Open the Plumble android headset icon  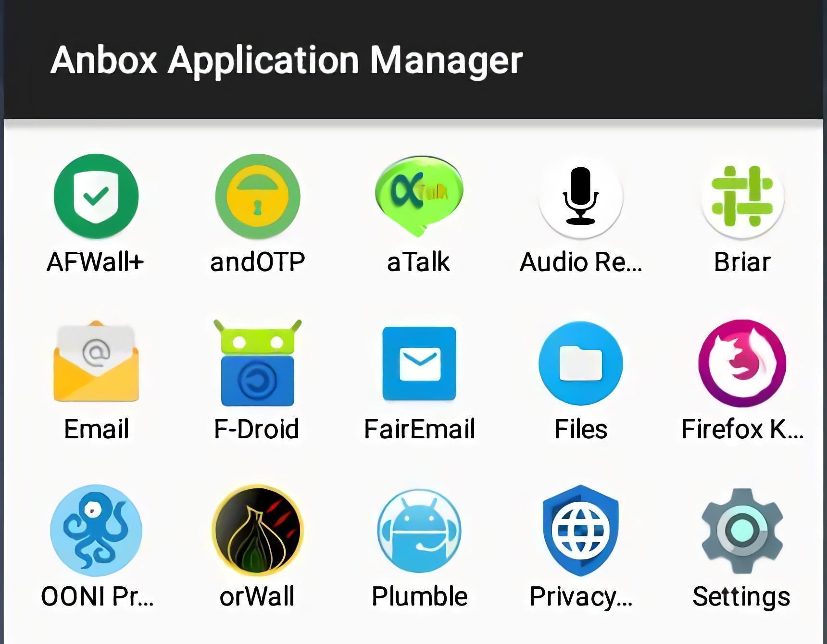[419, 530]
